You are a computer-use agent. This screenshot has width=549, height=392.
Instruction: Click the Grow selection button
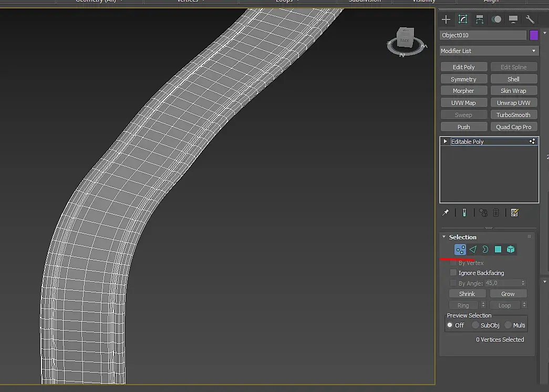[x=507, y=294]
